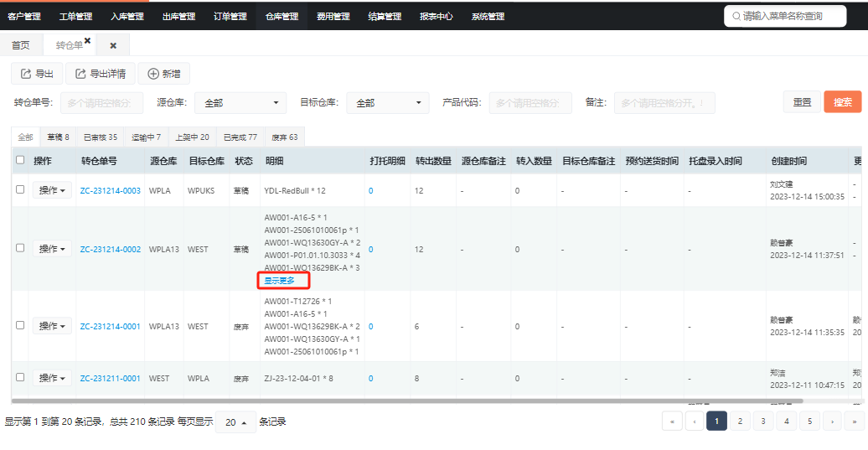Click the orange 搜索 button
The width and height of the screenshot is (868, 450).
tap(843, 102)
